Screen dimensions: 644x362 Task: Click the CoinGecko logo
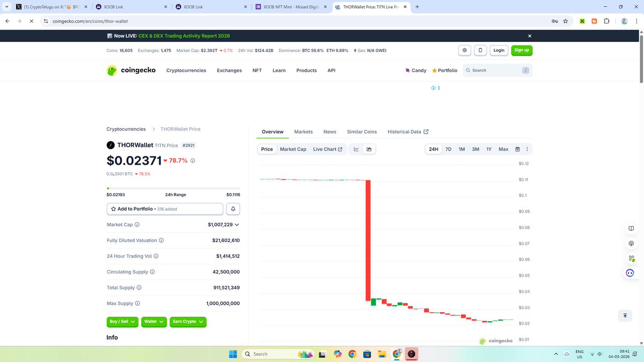point(131,70)
